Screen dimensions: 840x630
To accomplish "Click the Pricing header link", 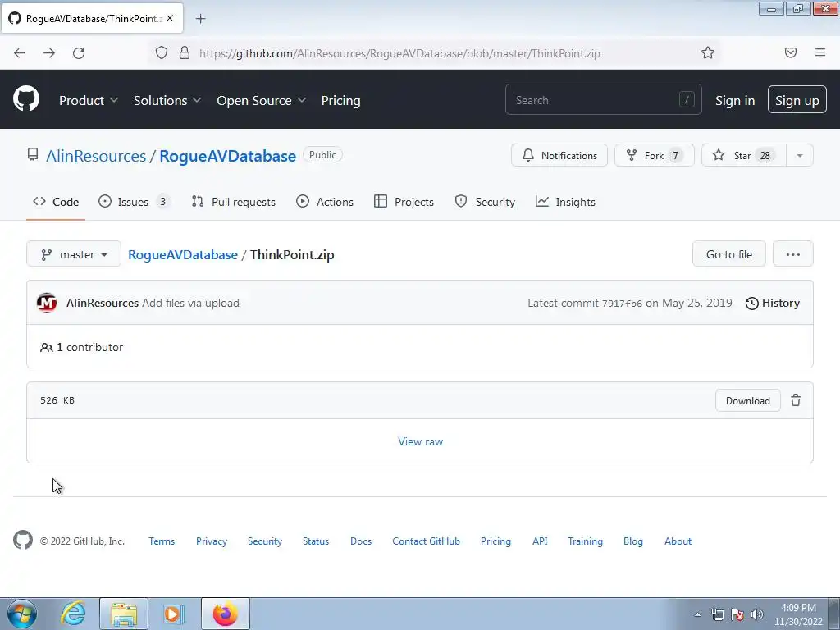I will tap(340, 100).
